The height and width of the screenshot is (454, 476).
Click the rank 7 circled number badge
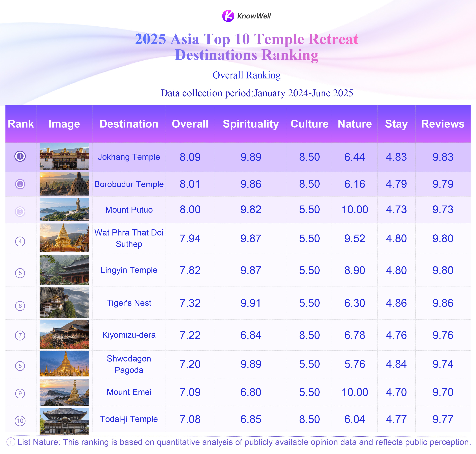[x=20, y=335]
